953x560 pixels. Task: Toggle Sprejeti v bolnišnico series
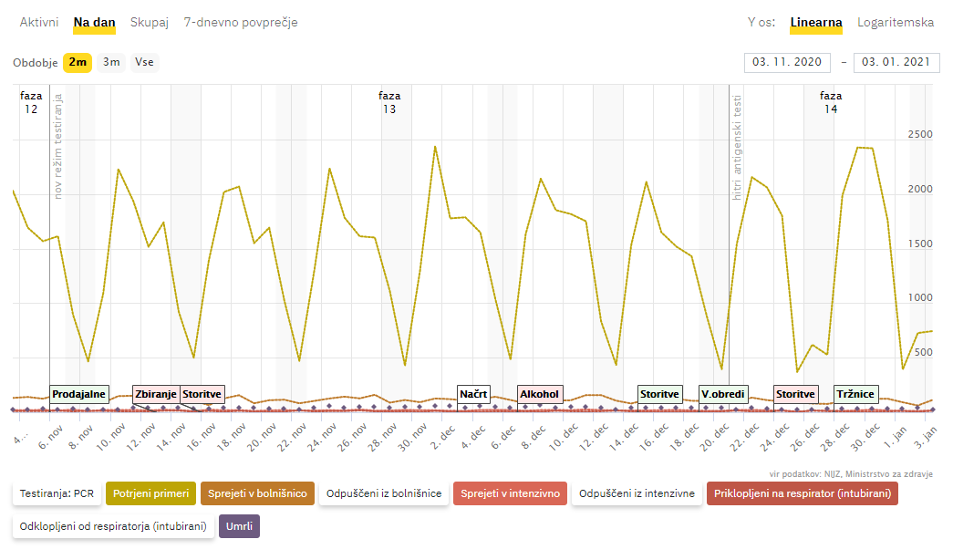coord(257,493)
